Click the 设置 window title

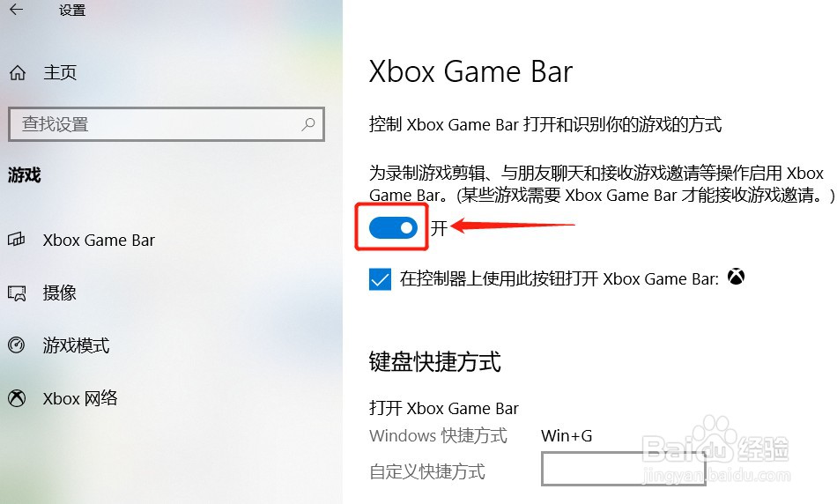[72, 11]
